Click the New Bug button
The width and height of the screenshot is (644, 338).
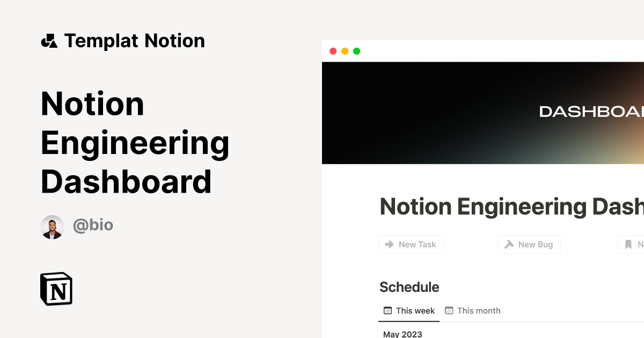[x=529, y=244]
